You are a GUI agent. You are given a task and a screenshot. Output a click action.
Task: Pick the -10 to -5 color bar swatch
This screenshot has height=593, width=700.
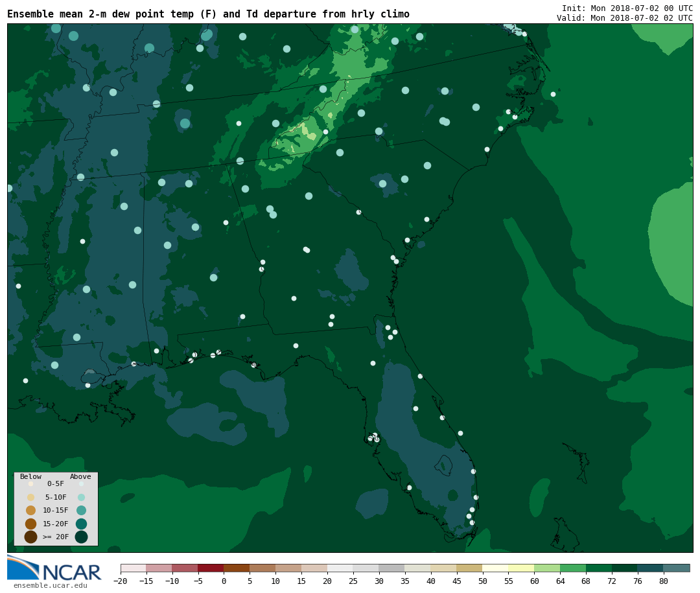pos(185,568)
